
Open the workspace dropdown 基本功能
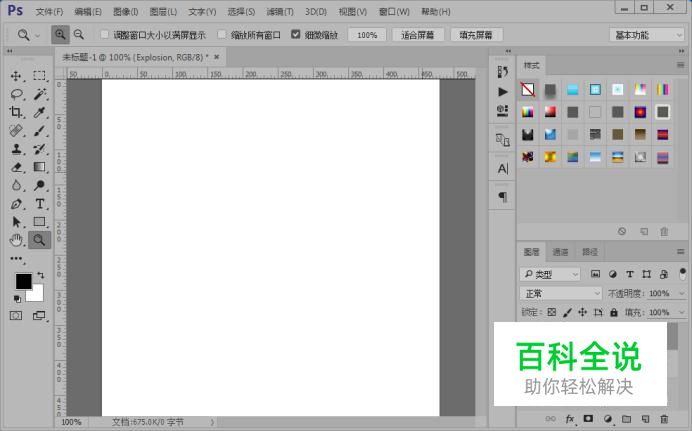pos(647,35)
